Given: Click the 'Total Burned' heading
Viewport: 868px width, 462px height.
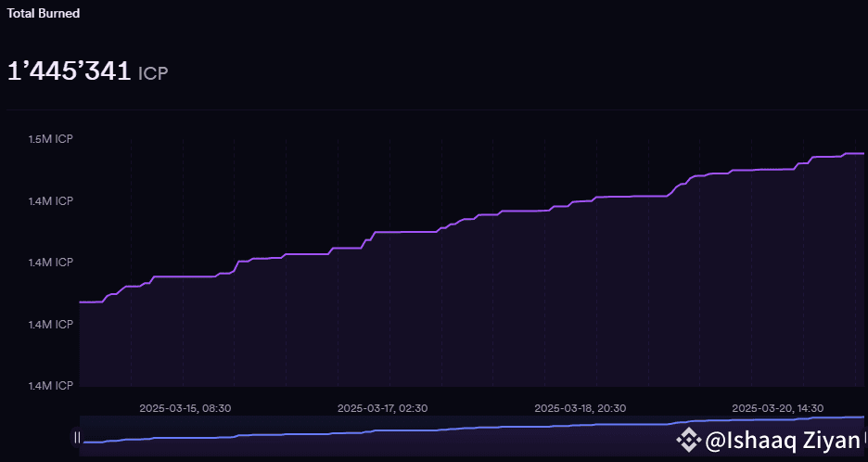Looking at the screenshot, I should pos(44,13).
